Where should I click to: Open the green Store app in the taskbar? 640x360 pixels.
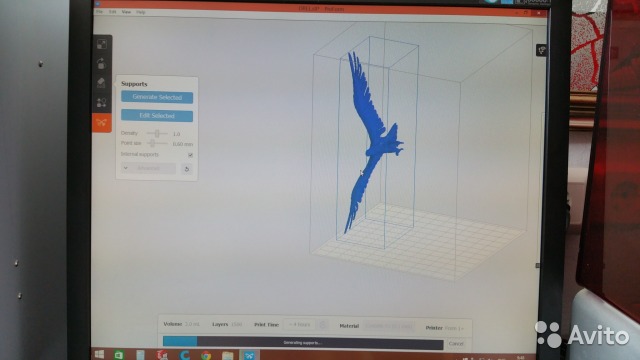coord(119,355)
